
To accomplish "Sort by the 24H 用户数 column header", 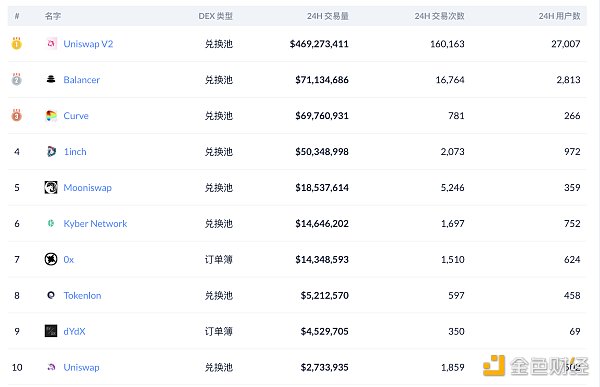I will coord(559,16).
